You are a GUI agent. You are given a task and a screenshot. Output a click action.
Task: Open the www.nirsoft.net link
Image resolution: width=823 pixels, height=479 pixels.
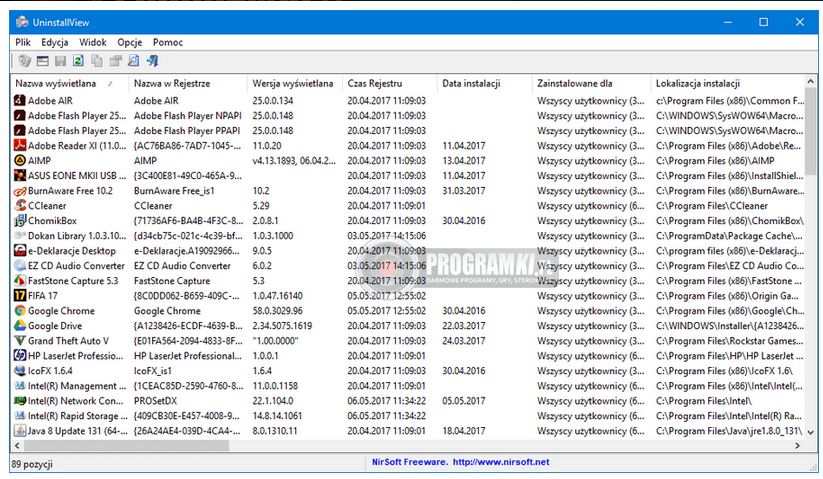click(501, 462)
